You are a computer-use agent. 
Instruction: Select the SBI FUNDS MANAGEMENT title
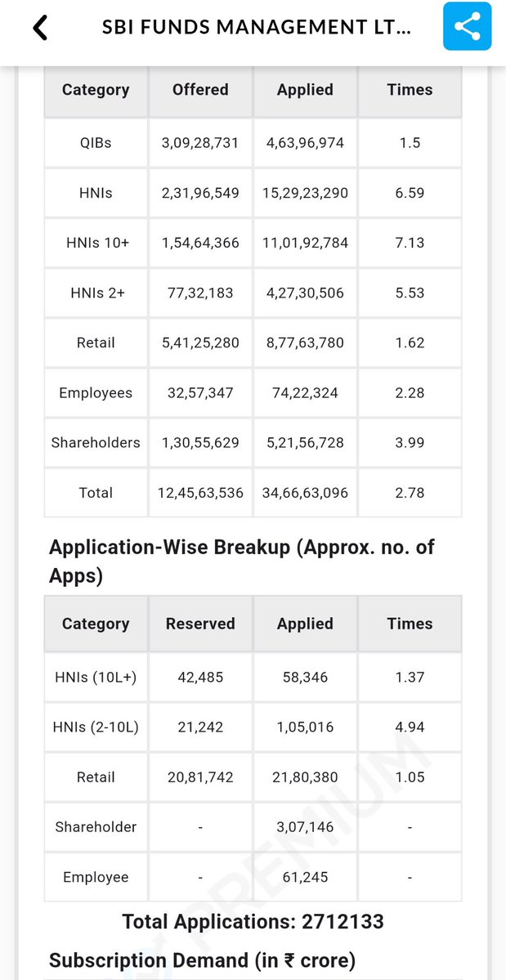pyautogui.click(x=257, y=28)
